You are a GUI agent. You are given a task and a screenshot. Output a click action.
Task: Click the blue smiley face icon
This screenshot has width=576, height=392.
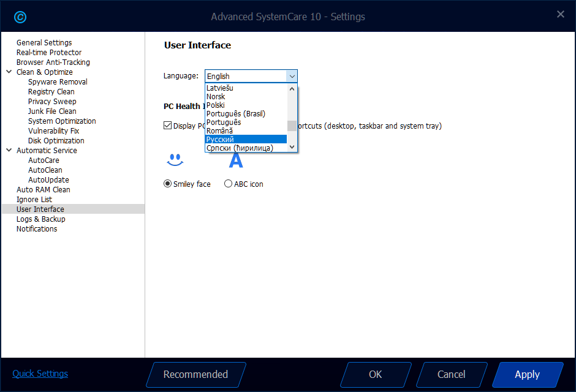point(175,160)
